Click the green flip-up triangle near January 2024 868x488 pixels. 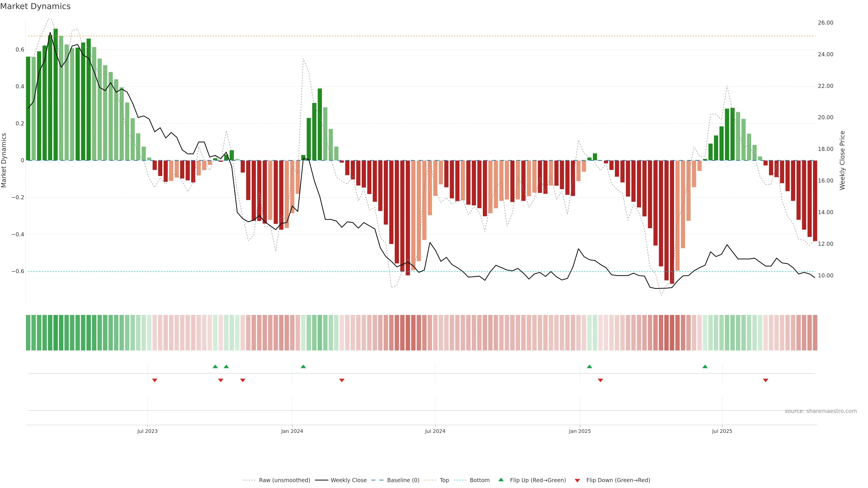[x=303, y=366]
